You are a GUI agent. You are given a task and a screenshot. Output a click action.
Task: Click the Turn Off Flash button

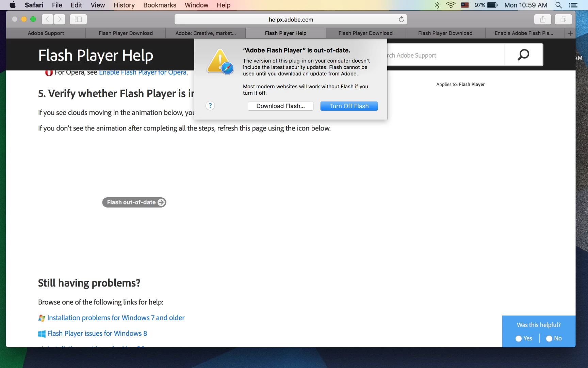[349, 106]
